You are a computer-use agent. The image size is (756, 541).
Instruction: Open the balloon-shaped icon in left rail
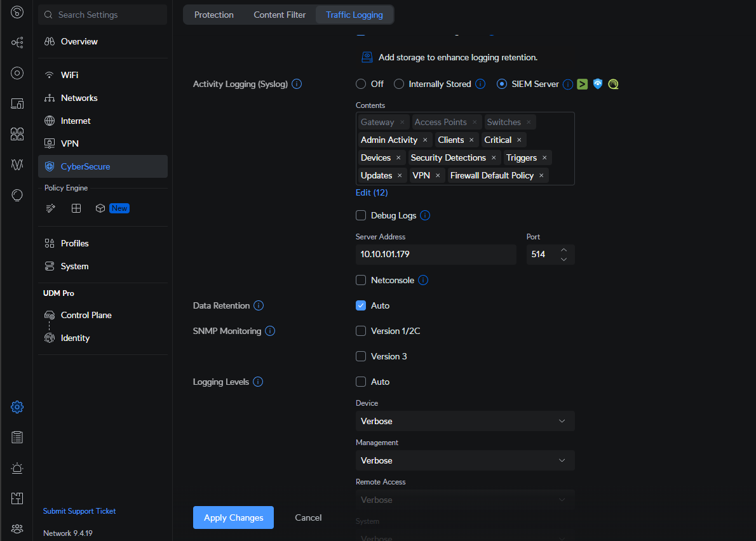click(x=17, y=195)
